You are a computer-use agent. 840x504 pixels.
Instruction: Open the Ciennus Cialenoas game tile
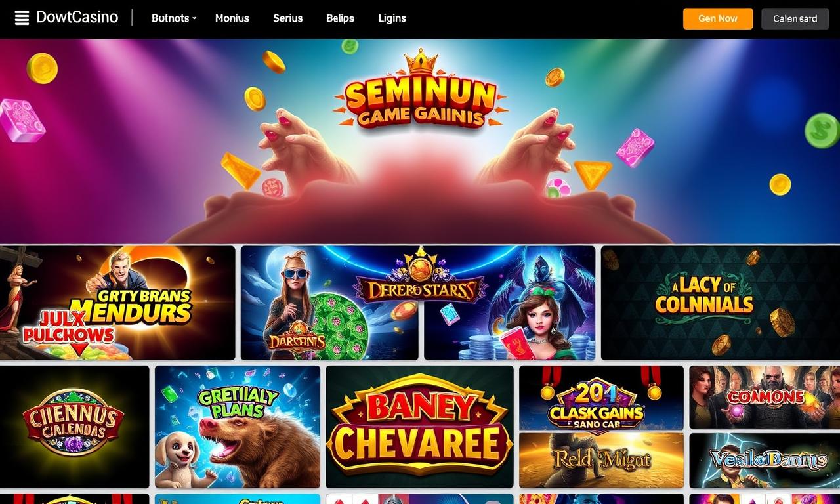(x=74, y=427)
